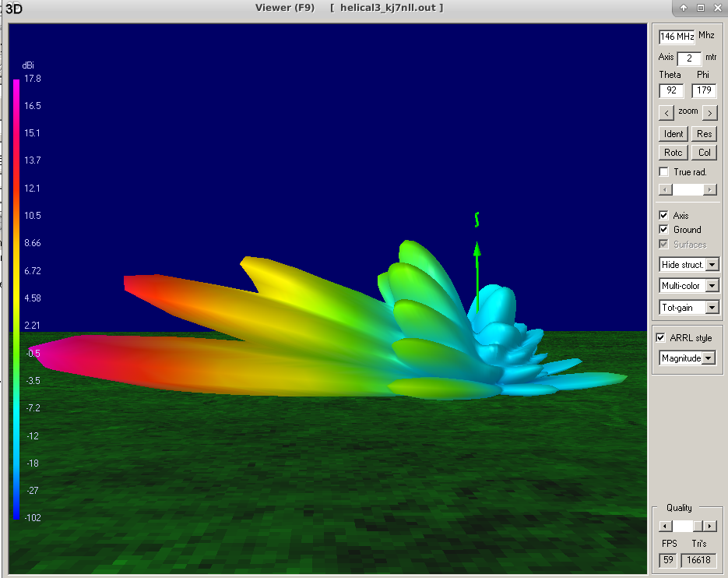Click the window shade up-arrow button
This screenshot has height=578, width=728.
point(684,8)
